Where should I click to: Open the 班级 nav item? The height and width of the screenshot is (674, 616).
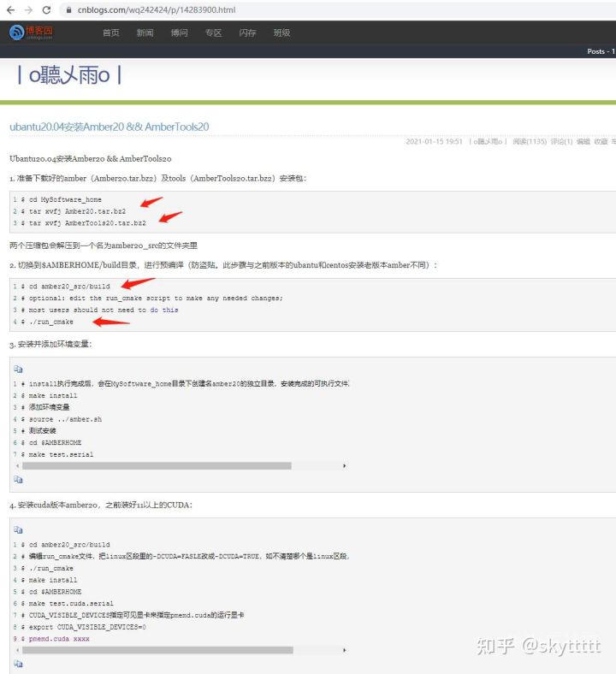pyautogui.click(x=281, y=33)
